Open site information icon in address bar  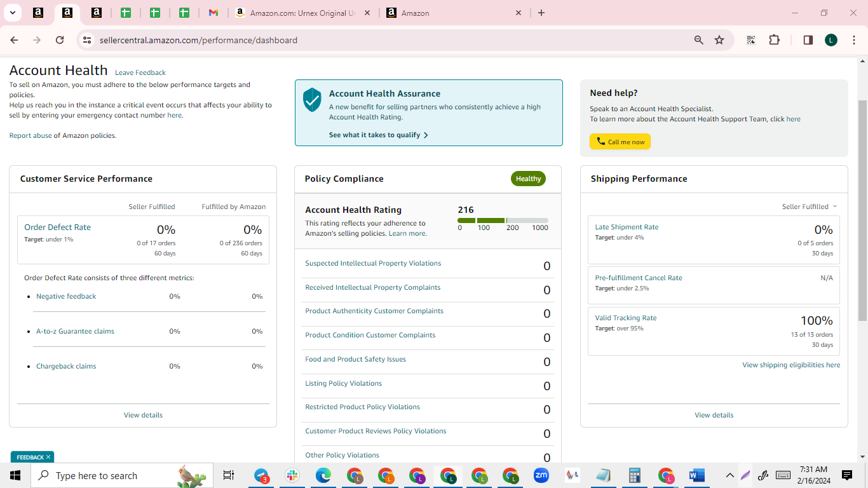[x=87, y=40]
